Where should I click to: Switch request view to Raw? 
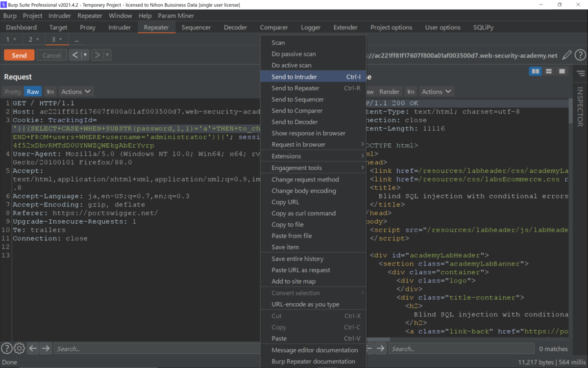point(33,92)
